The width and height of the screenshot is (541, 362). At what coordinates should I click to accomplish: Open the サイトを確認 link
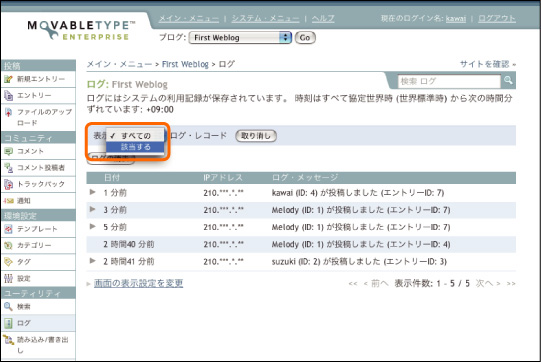tap(488, 64)
